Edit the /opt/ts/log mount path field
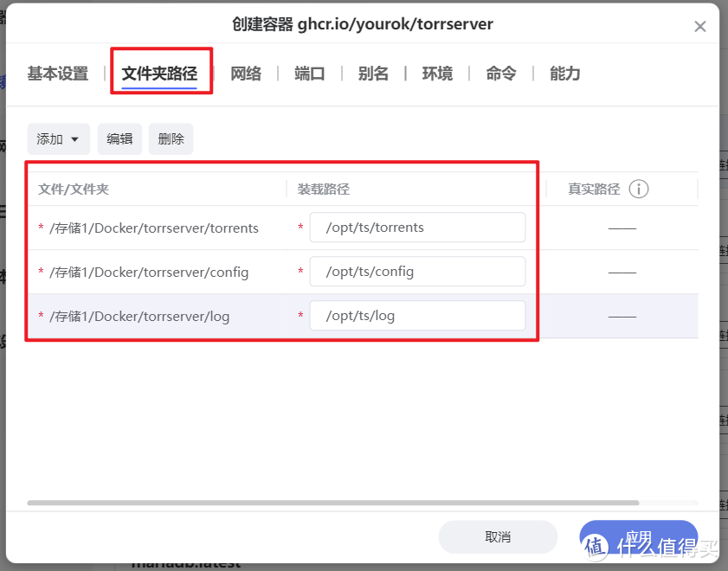The image size is (728, 571). coord(417,315)
